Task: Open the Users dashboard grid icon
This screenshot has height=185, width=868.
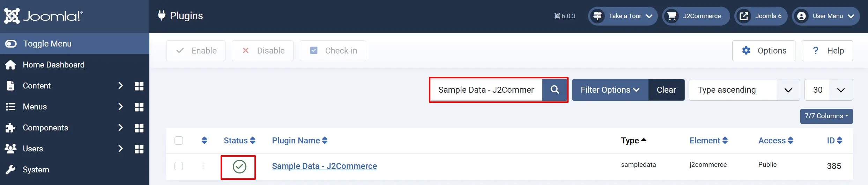Action: tap(139, 149)
